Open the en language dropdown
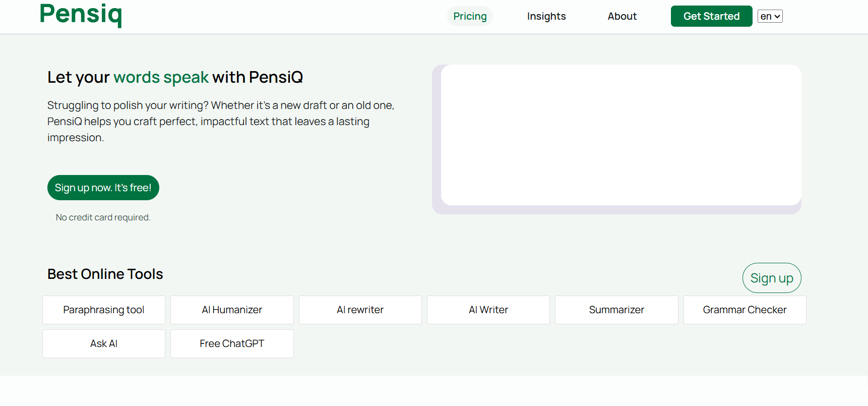868x406 pixels. [x=770, y=16]
